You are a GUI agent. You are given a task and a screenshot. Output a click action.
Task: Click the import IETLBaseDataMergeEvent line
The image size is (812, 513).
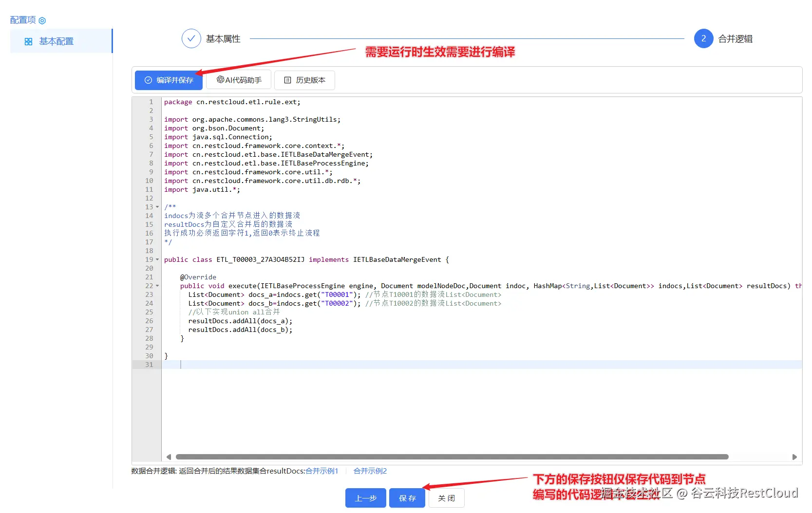pyautogui.click(x=268, y=154)
